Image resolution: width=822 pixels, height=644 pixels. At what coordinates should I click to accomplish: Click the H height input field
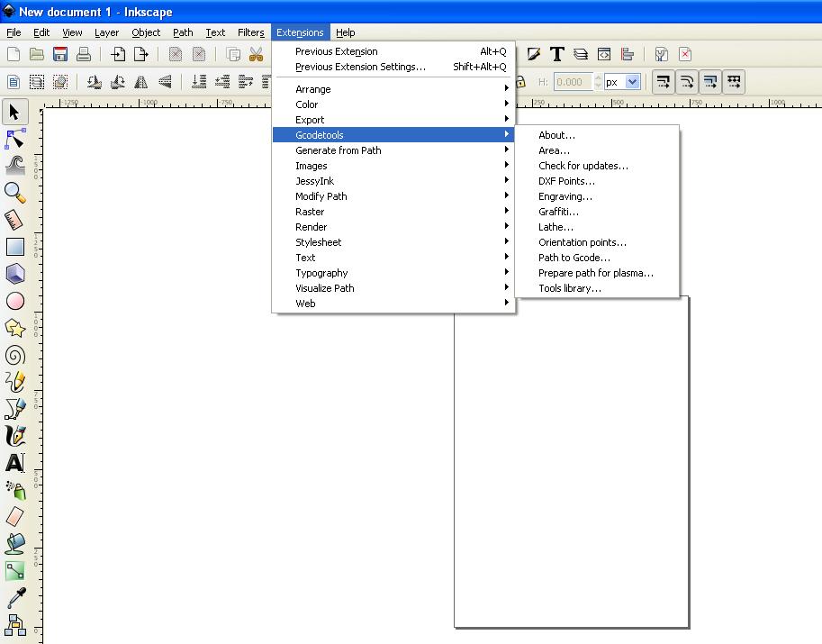[x=574, y=82]
